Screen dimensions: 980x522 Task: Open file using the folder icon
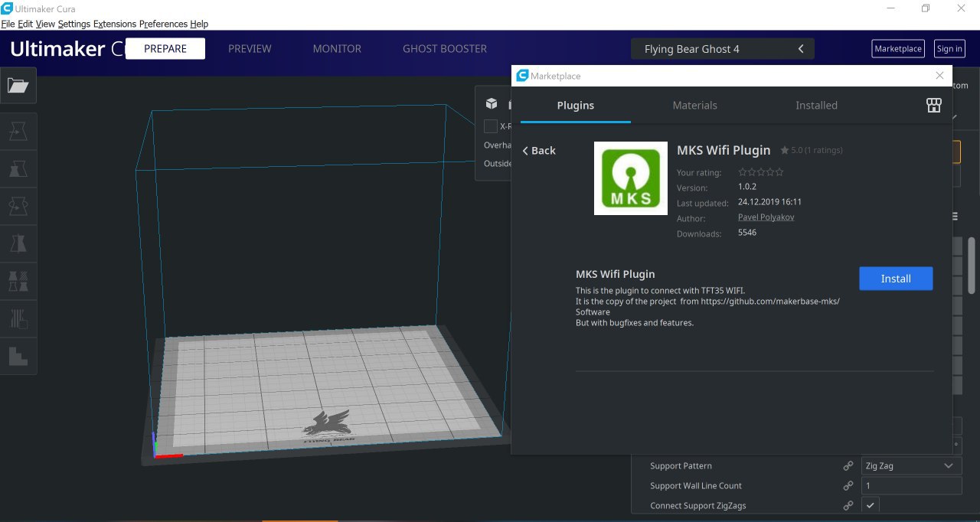(18, 85)
